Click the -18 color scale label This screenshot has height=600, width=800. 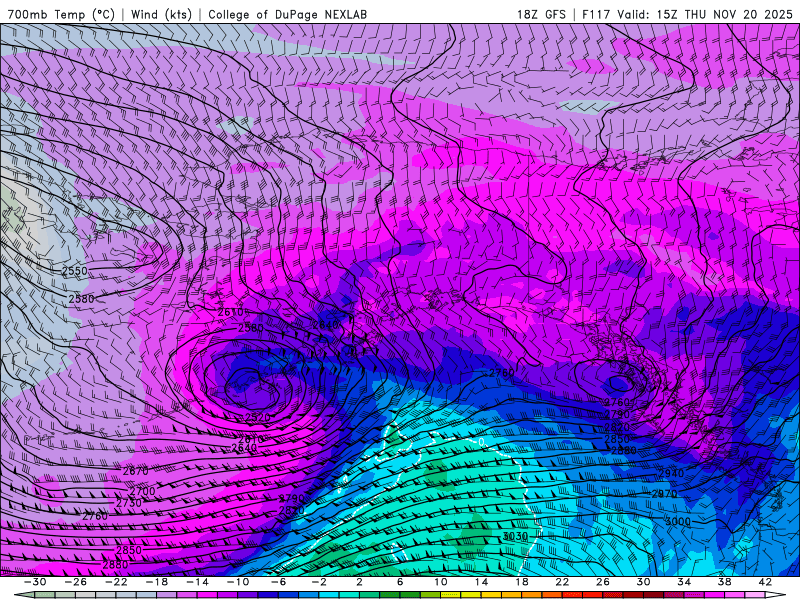click(157, 582)
